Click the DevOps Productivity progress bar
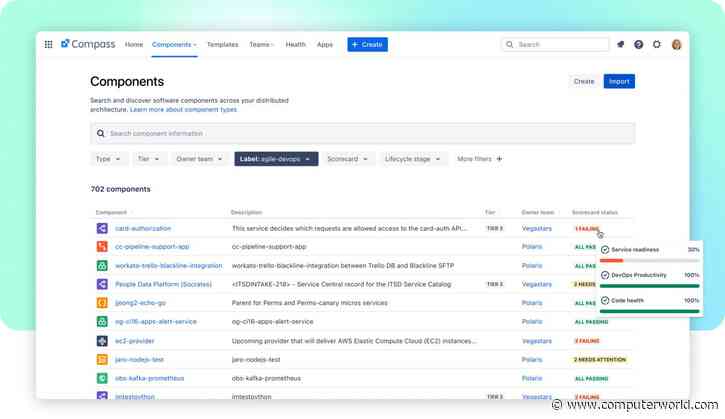 [x=650, y=286]
